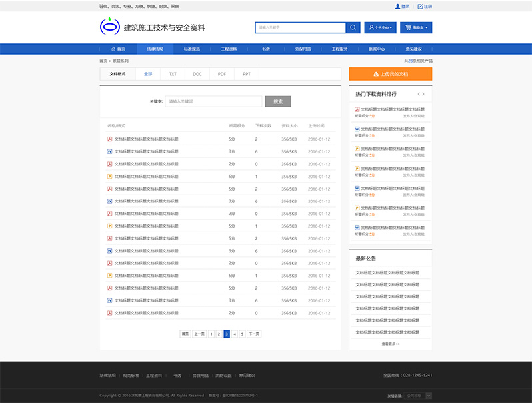Screen dimensions: 532x403
Task: Open 新闻中心 in navigation bar
Action: pyautogui.click(x=377, y=49)
